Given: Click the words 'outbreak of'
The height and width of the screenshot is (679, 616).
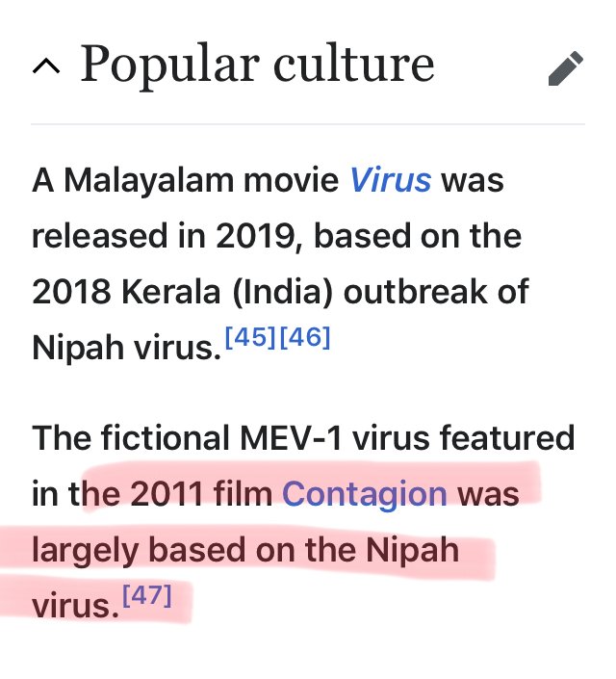Looking at the screenshot, I should pos(436,292).
